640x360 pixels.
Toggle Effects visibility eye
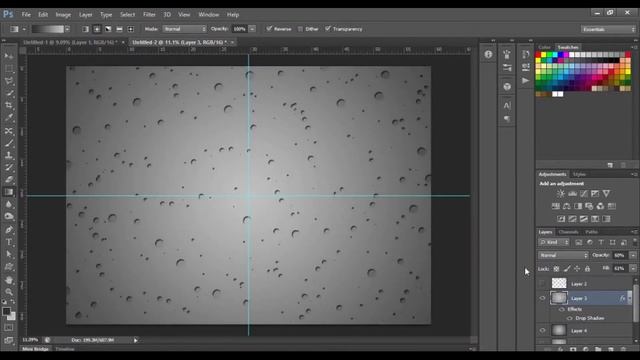(x=562, y=309)
